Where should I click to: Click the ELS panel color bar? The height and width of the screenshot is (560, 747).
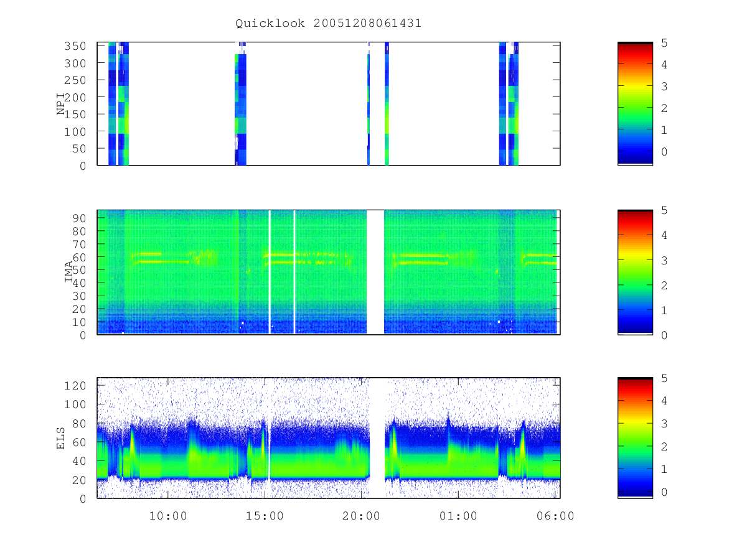(635, 438)
